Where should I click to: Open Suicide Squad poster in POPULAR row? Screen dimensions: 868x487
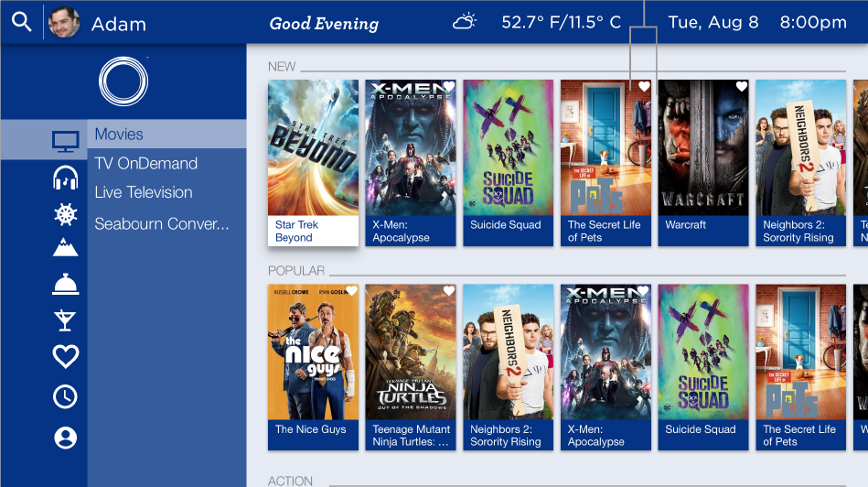703,352
